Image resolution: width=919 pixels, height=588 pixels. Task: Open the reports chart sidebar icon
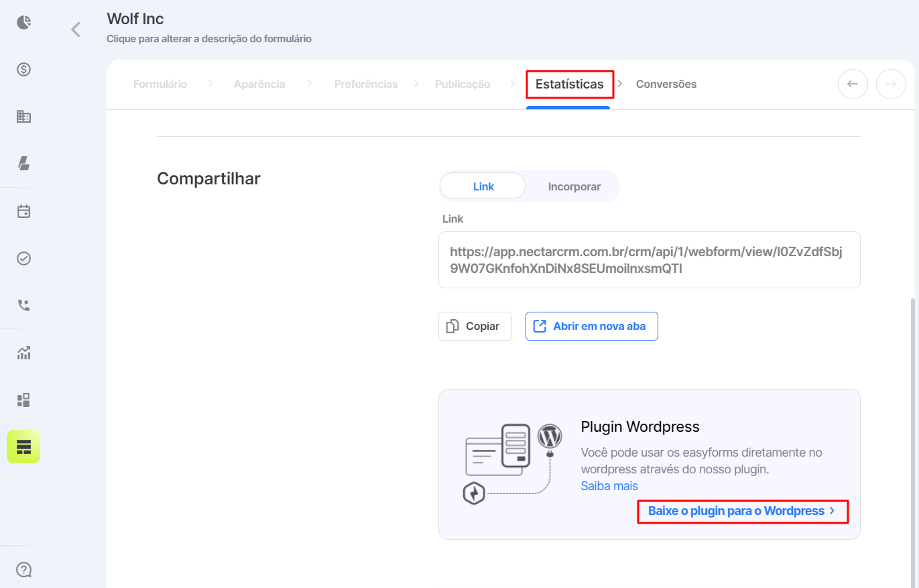point(24,353)
